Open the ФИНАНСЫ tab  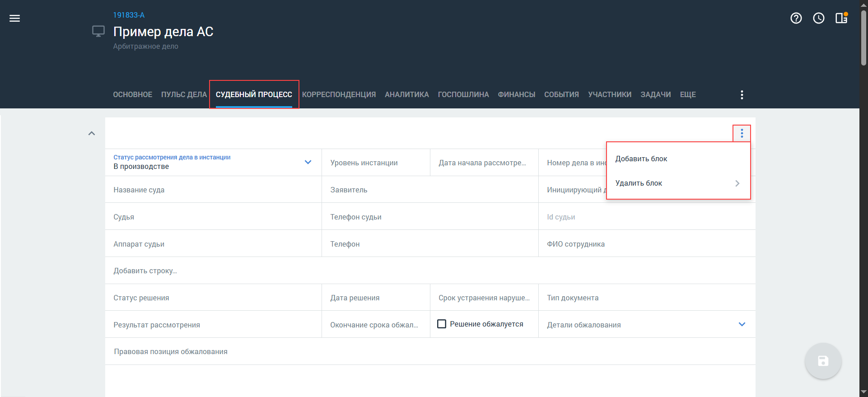point(517,95)
